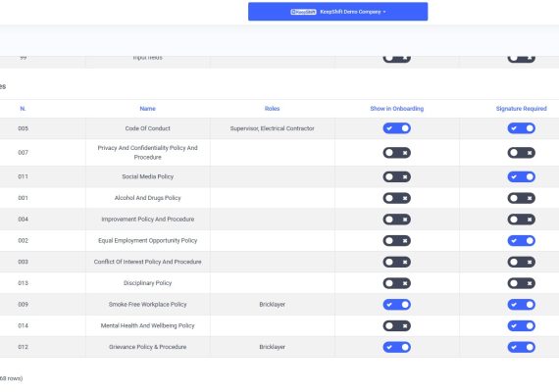This screenshot has width=559, height=392.
Task: Select Improvement Policy And Procedure name
Action: 147,220
